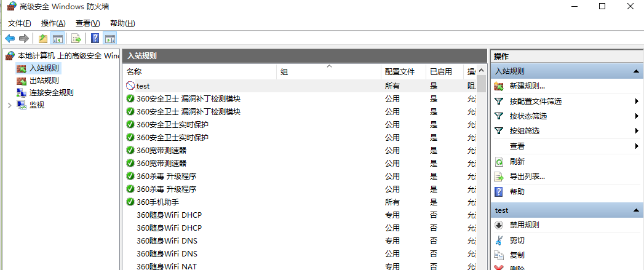Open the 文件(F) menu
This screenshot has width=644, height=270.
19,23
